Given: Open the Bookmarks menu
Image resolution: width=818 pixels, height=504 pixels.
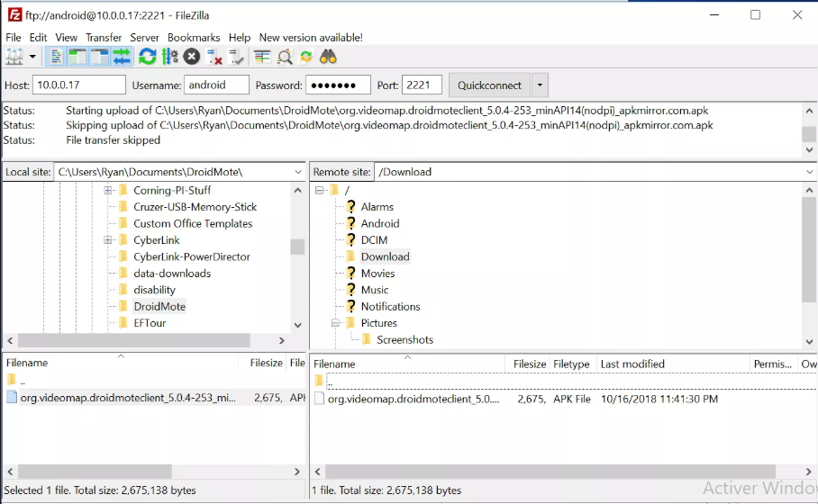Looking at the screenshot, I should pos(194,38).
